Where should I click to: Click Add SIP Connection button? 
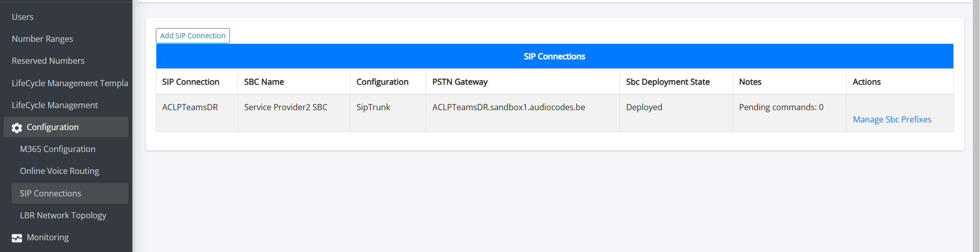click(193, 36)
